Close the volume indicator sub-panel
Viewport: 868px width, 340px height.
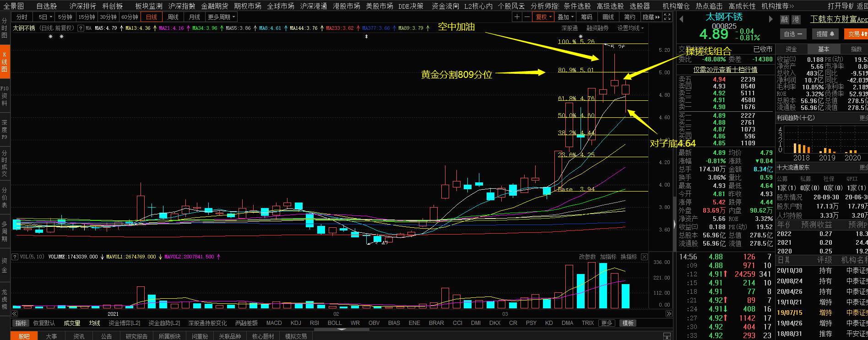pos(644,257)
